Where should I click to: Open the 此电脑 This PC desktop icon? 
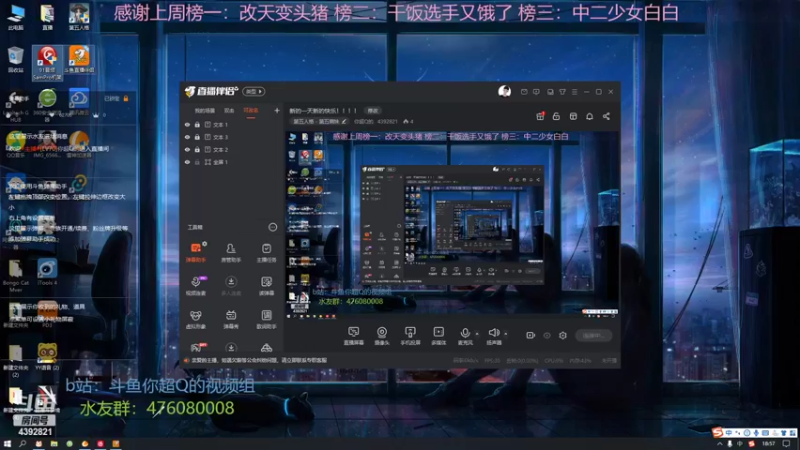pos(15,17)
